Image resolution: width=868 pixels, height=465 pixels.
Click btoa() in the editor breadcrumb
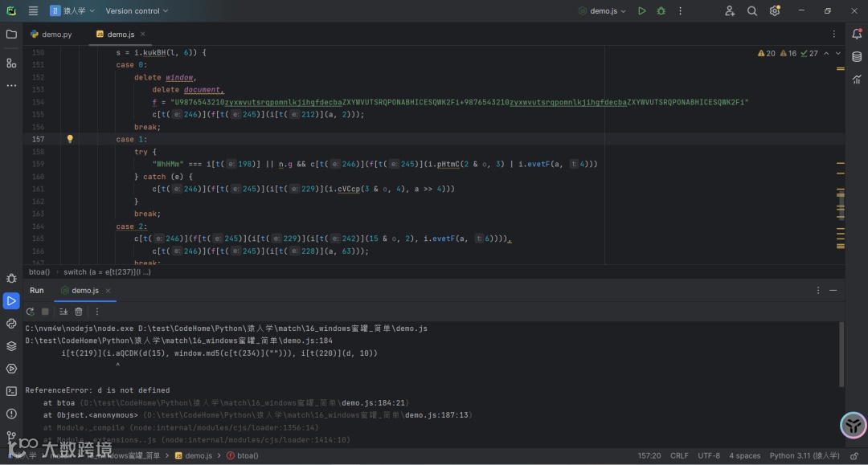click(39, 272)
